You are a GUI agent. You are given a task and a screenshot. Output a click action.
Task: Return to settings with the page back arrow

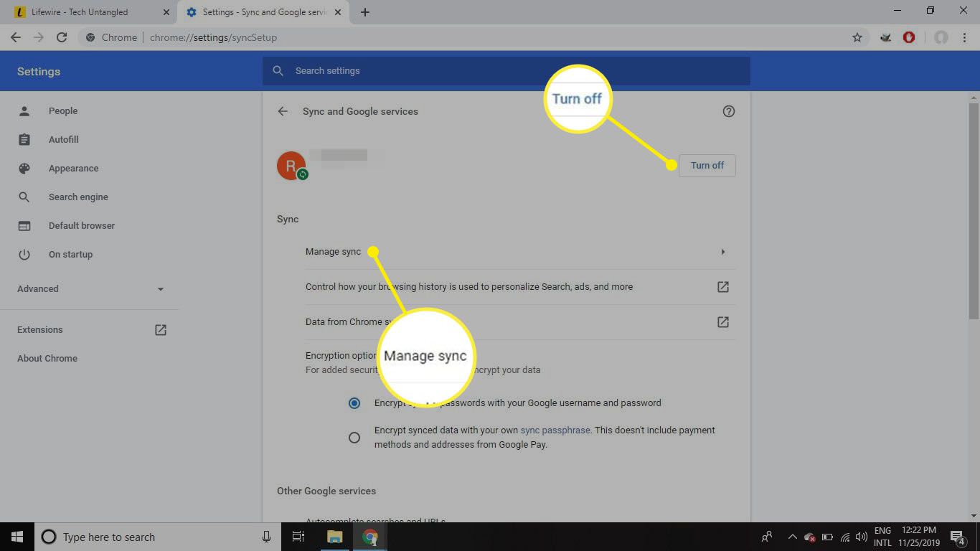tap(283, 111)
